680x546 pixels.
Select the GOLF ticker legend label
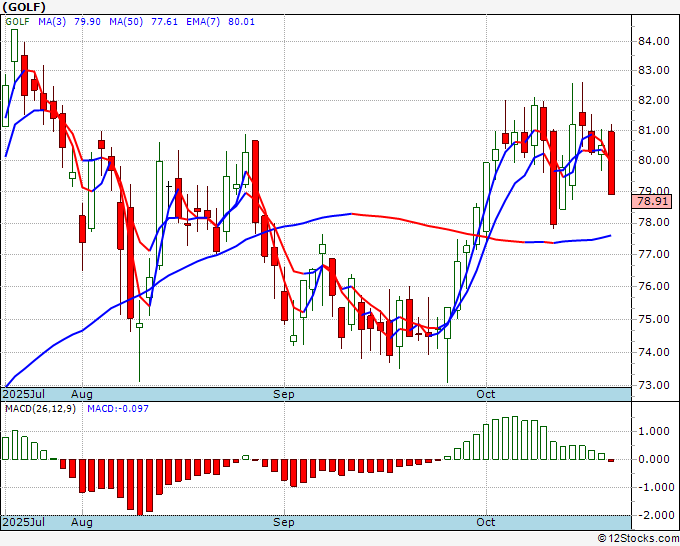tap(17, 22)
